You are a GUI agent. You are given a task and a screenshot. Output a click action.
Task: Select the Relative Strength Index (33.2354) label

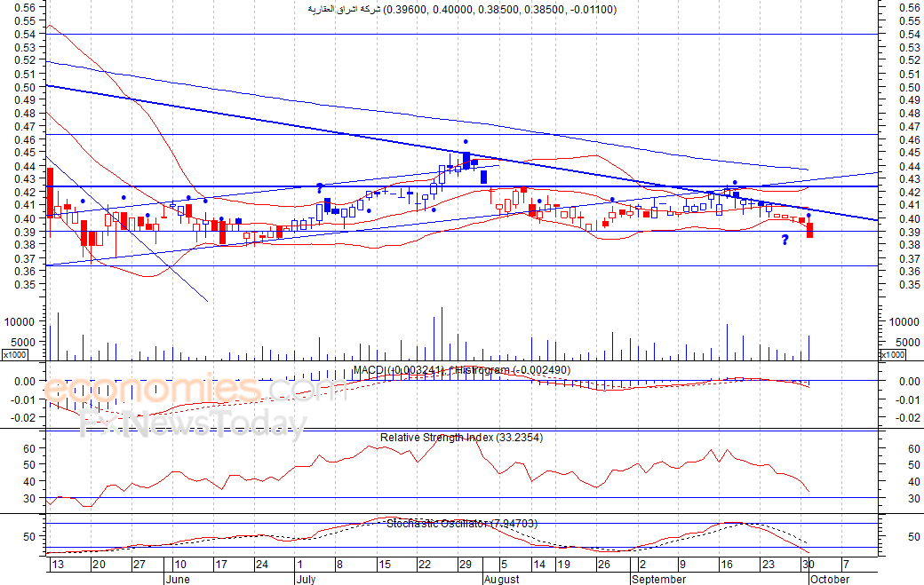461,438
